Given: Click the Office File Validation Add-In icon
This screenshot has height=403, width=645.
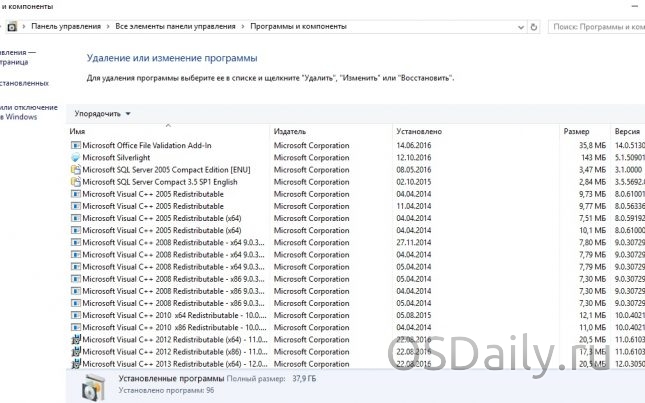Looking at the screenshot, I should [x=75, y=146].
